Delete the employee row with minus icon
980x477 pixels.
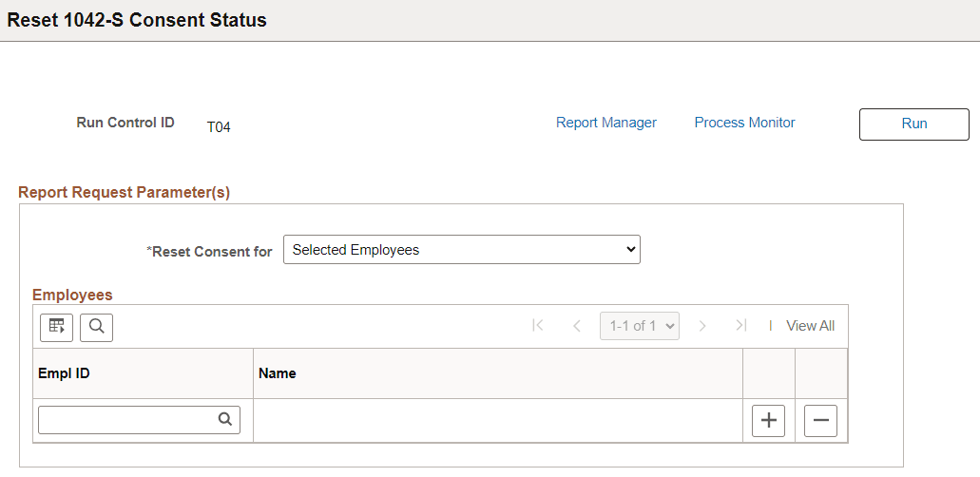820,420
